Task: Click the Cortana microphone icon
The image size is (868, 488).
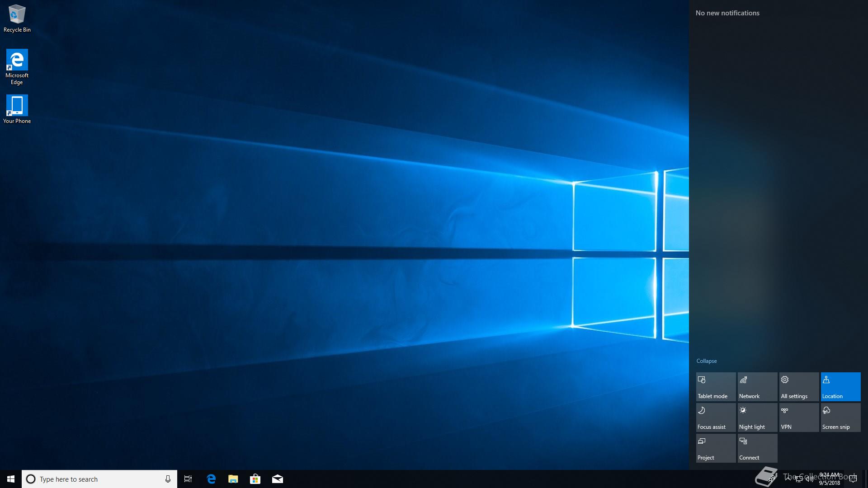Action: (168, 479)
